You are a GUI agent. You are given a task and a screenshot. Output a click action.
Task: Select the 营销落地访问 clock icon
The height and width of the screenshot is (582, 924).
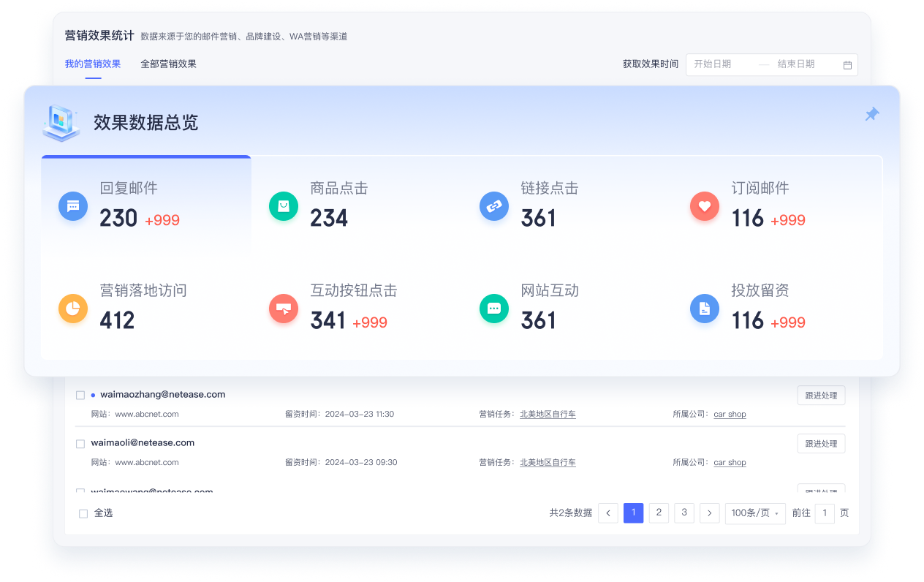72,308
